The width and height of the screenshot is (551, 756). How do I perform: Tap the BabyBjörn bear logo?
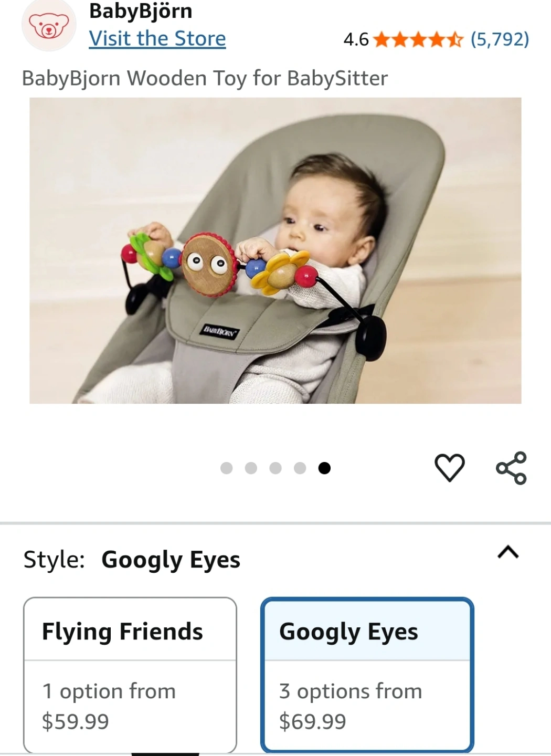[49, 25]
